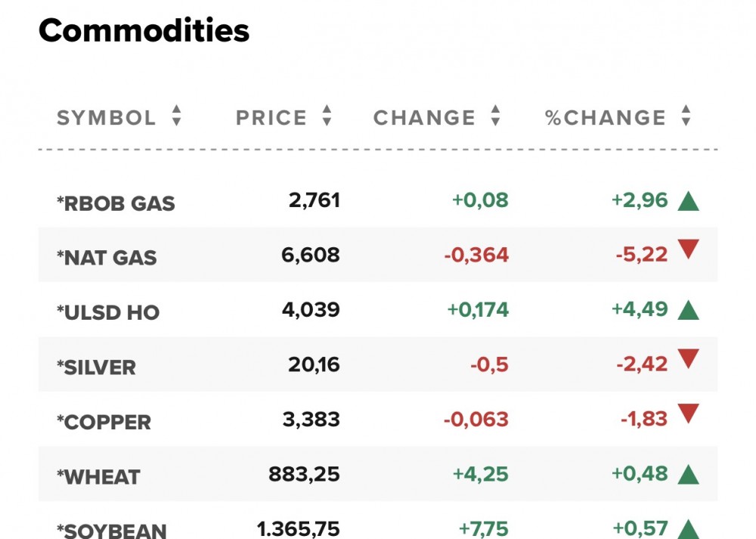Sort table by the PRICE column arrows
The height and width of the screenshot is (539, 756).
click(327, 116)
